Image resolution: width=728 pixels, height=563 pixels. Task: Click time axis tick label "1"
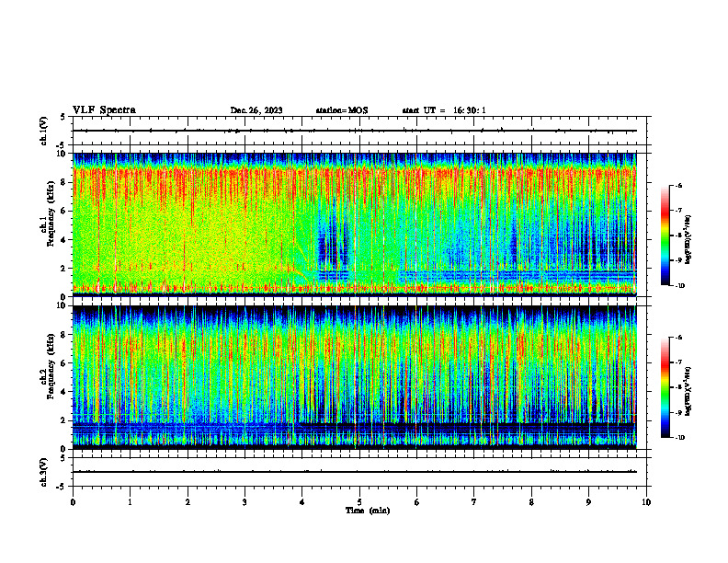(130, 502)
